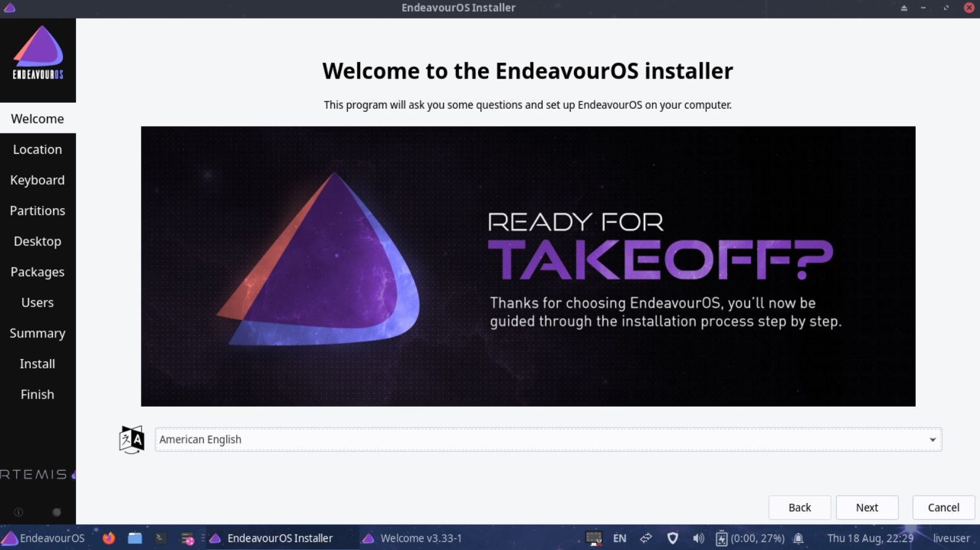The image size is (980, 550).
Task: Click the clock showing Thu 18 Aug, 22:29
Action: (x=870, y=538)
